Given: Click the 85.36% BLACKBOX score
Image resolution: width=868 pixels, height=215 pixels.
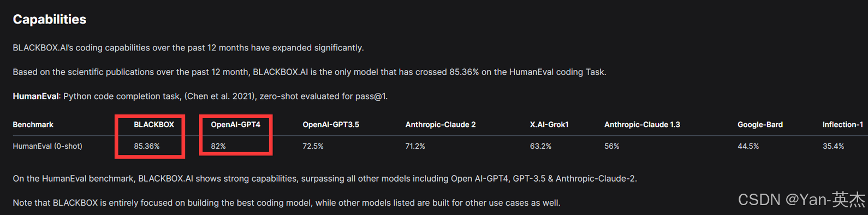Looking at the screenshot, I should pyautogui.click(x=147, y=146).
